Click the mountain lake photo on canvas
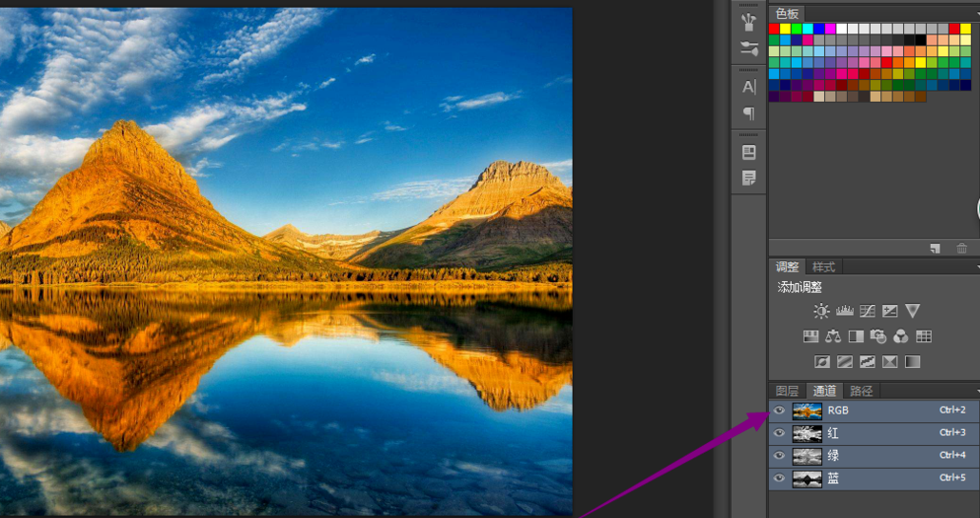This screenshot has height=518, width=980. tap(286, 261)
